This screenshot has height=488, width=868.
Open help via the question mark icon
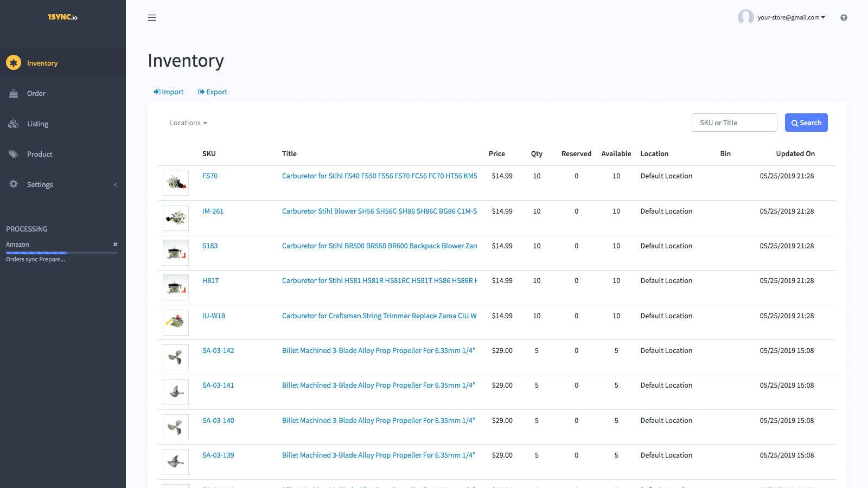844,17
